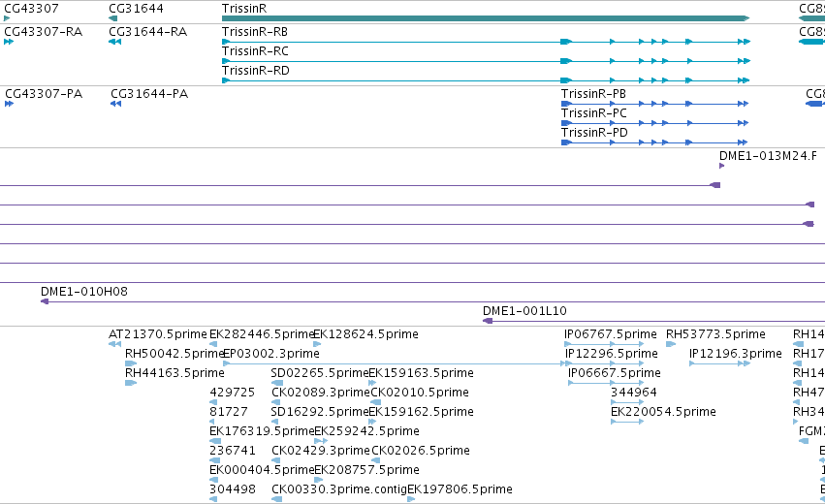Image resolution: width=825 pixels, height=504 pixels.
Task: Select the EK259242.5prime EST
Action: [366, 431]
